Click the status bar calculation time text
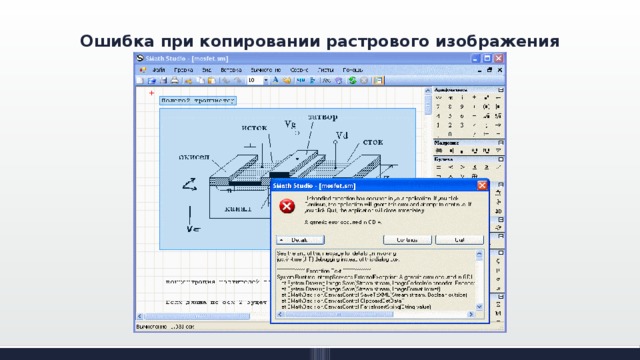Viewport: 640px width, 360px height. (x=165, y=327)
